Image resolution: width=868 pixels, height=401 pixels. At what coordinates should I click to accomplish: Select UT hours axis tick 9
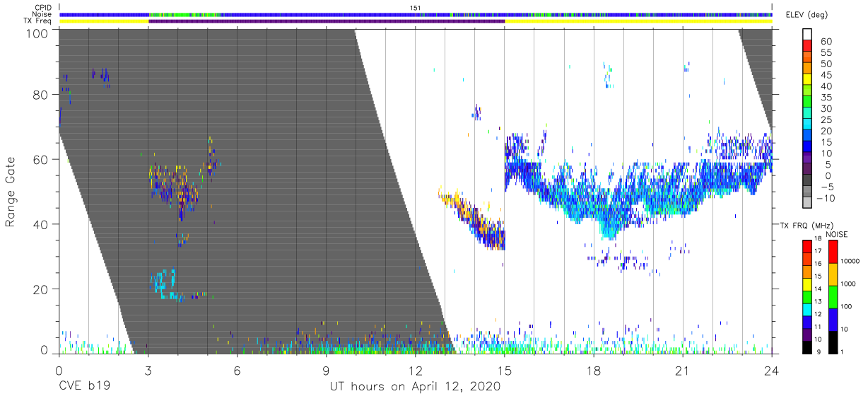(x=326, y=371)
